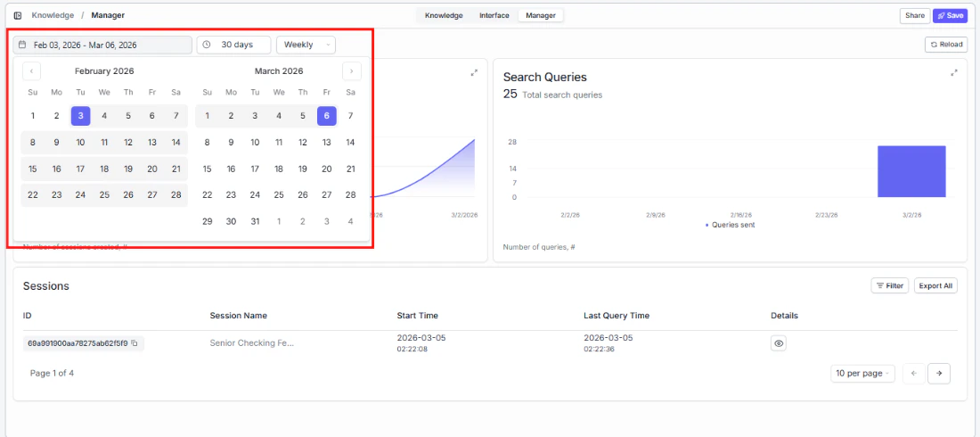This screenshot has height=437, width=980.
Task: Open the sessions Filter
Action: pos(889,285)
